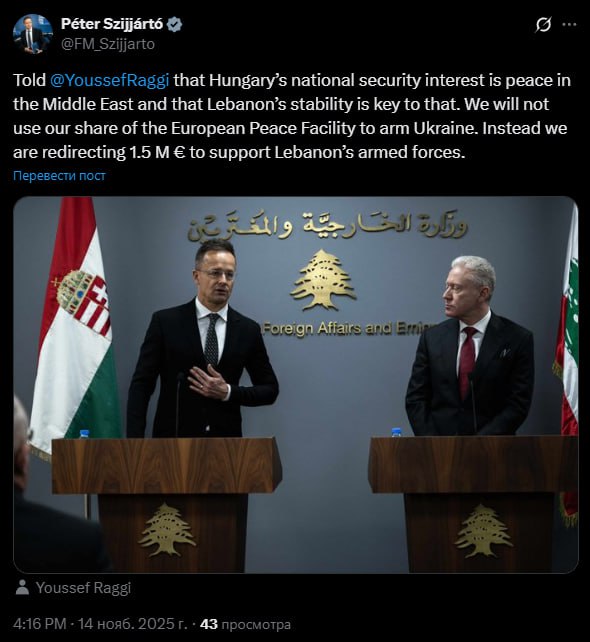Open Péter Szijjártó's profile avatar
Image resolution: width=590 pixels, height=642 pixels.
click(x=33, y=34)
